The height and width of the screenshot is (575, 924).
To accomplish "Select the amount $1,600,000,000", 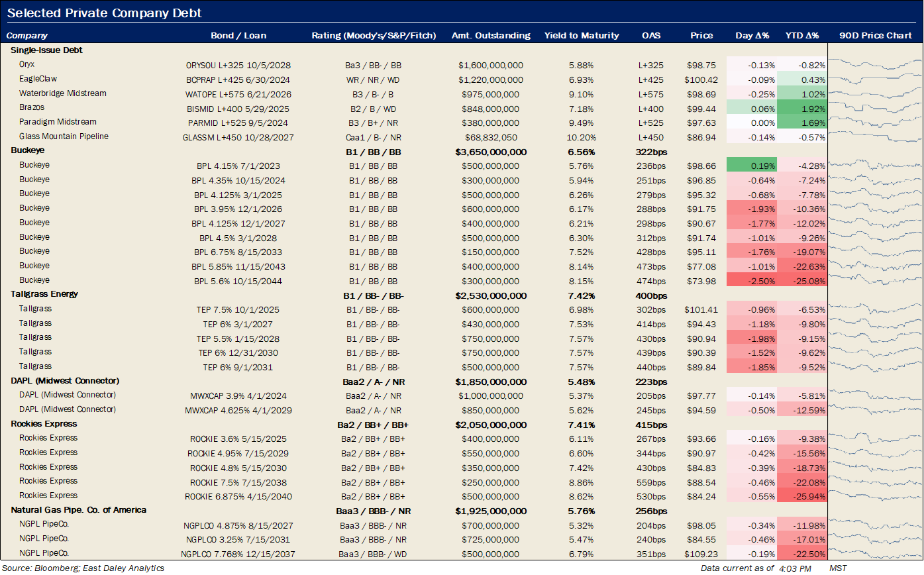I will 491,65.
